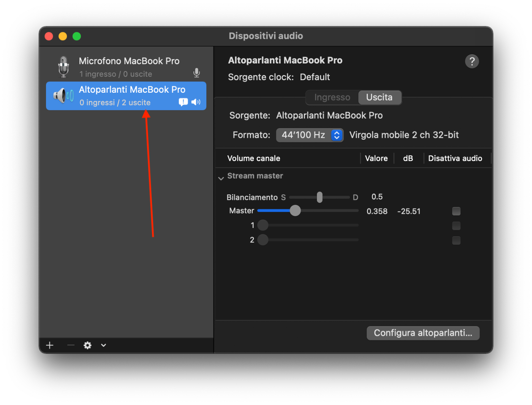Viewport: 532px width, 405px height.
Task: Click the minus remove device button
Action: point(71,345)
